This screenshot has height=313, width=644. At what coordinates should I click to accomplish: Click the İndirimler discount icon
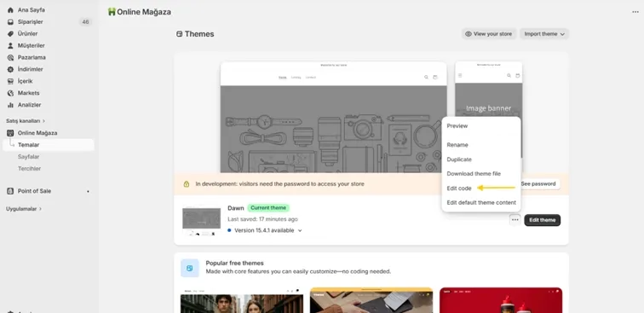coord(10,70)
